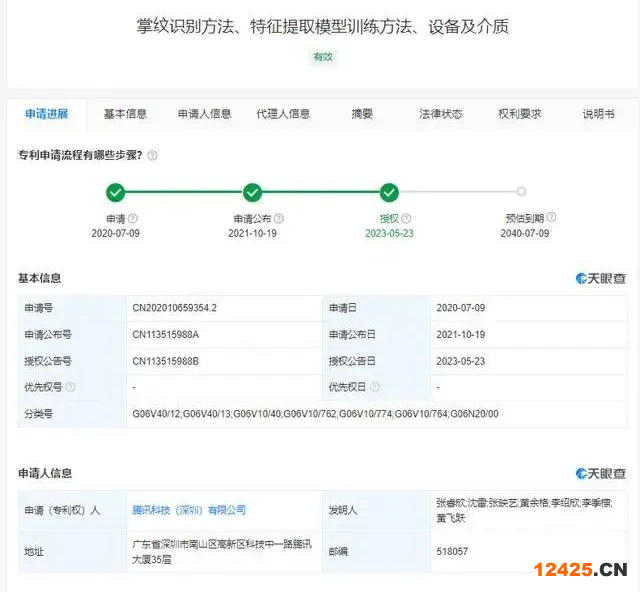Image resolution: width=640 pixels, height=592 pixels.
Task: Click the help icon beside 专利申请流程有哪些步骤
Action: pos(153,156)
